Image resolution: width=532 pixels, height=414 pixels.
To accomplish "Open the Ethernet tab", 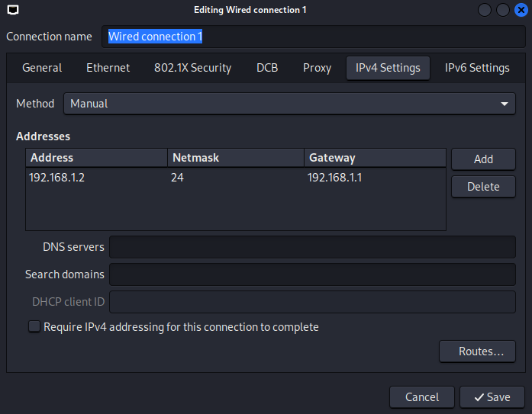I will [108, 68].
